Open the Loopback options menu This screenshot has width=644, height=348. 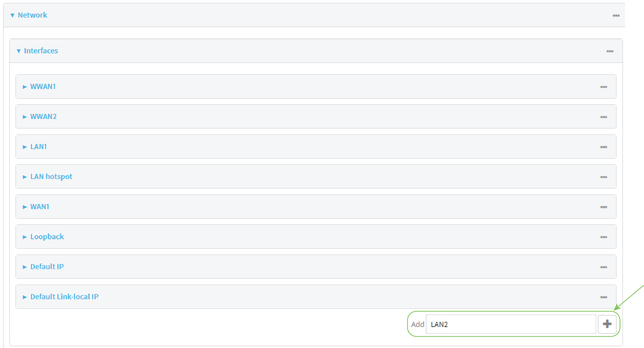coord(604,237)
